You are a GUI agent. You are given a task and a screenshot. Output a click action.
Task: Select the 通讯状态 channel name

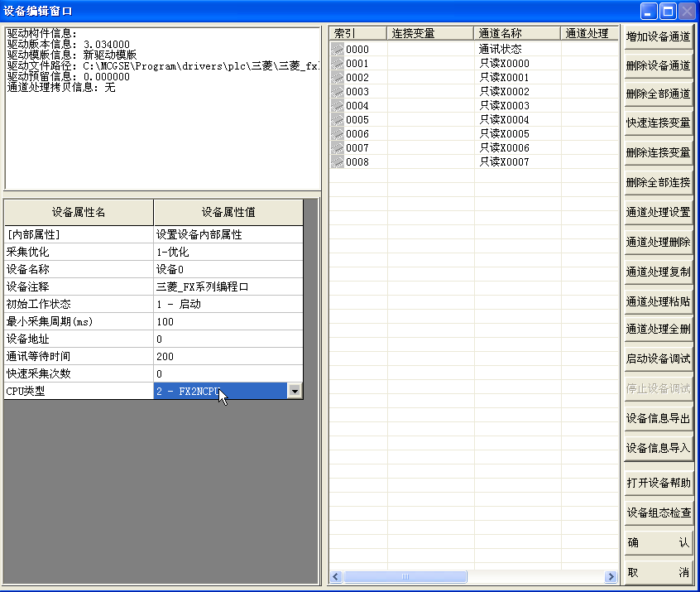(x=500, y=49)
